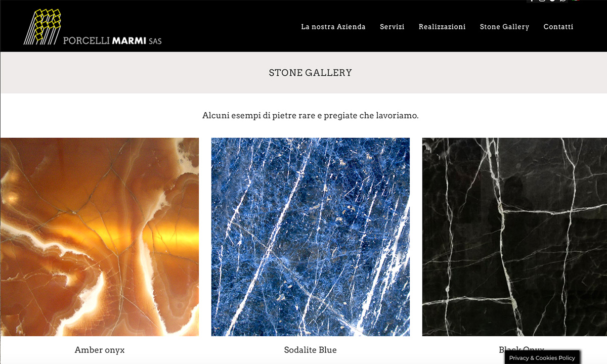Screen dimensions: 607x364
Task: Click the Sodalite Blue caption
Action: click(x=311, y=350)
